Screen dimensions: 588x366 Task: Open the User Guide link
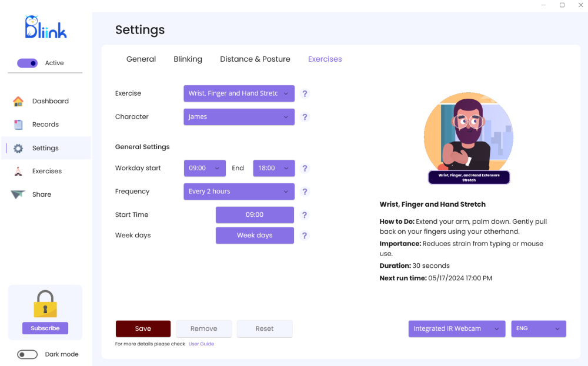click(201, 344)
